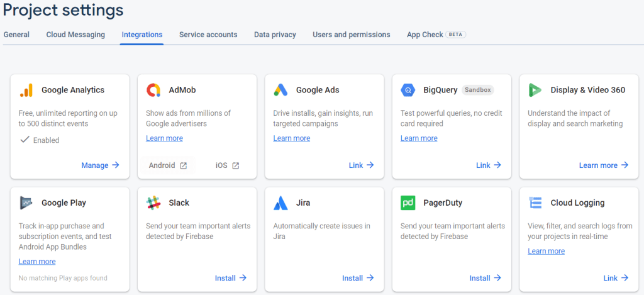Open BigQuery Learn more link
This screenshot has width=644, height=295.
[x=419, y=138]
